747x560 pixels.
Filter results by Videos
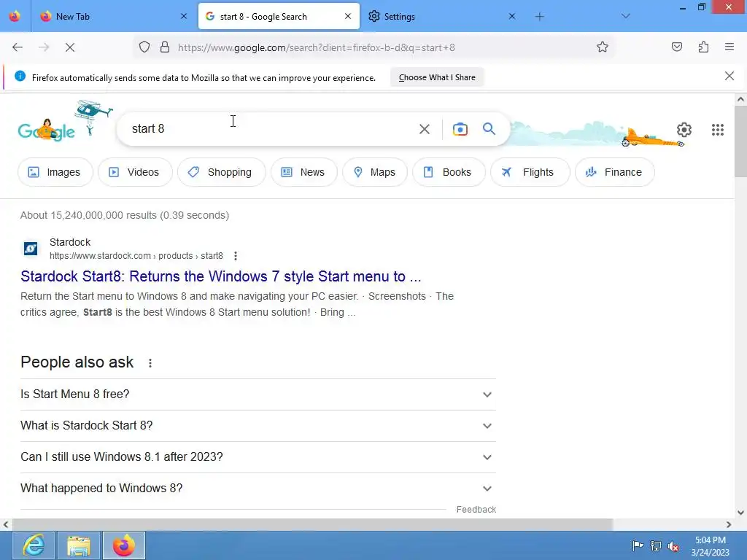pyautogui.click(x=135, y=172)
